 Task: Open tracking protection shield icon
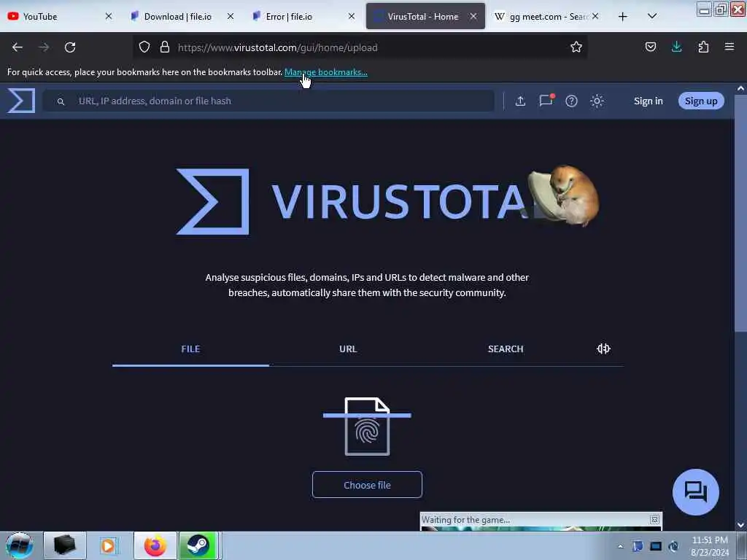point(144,47)
